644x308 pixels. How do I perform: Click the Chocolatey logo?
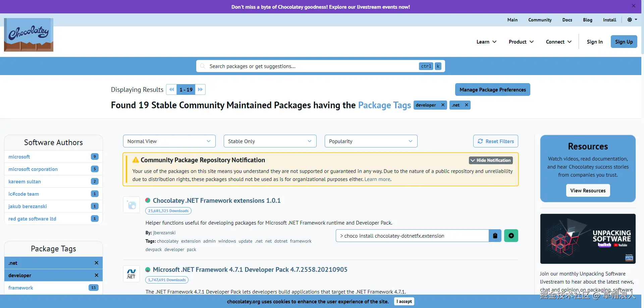[x=29, y=35]
